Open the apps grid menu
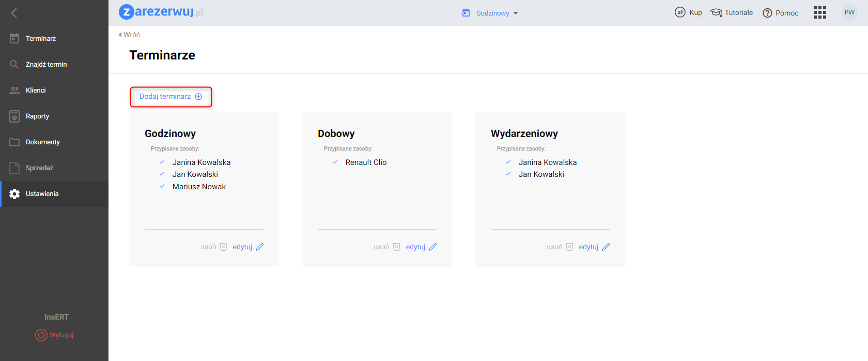The height and width of the screenshot is (361, 868). tap(820, 12)
